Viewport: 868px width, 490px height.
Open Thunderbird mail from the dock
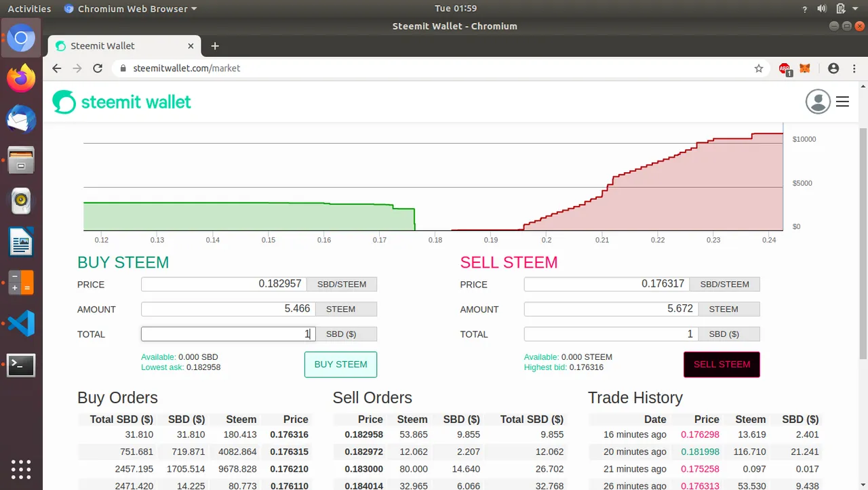[x=21, y=120]
